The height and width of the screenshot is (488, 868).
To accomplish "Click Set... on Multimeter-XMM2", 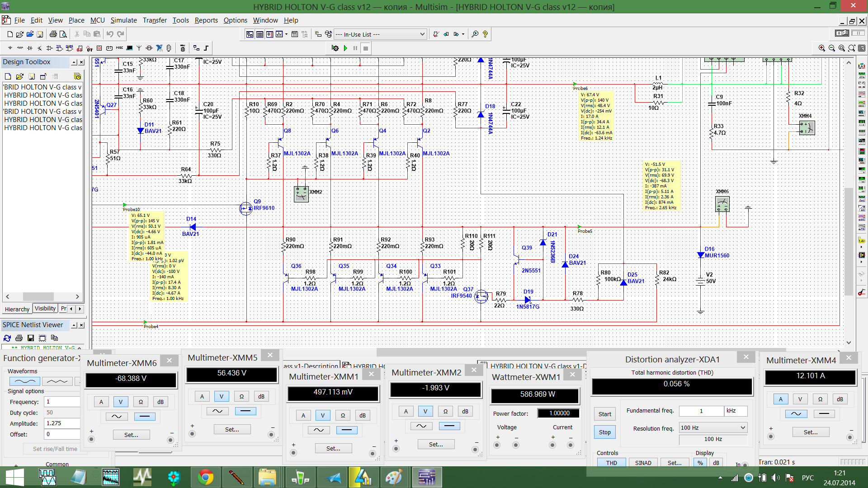I will [435, 444].
